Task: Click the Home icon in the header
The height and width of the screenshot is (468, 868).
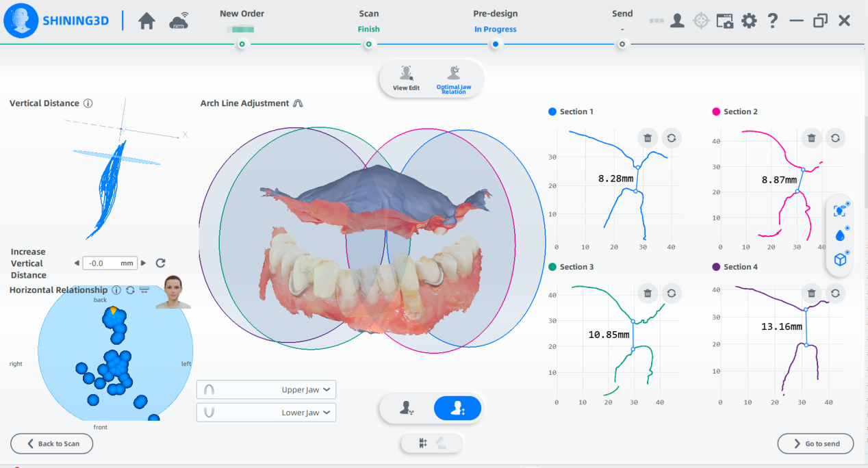Action: click(x=146, y=21)
